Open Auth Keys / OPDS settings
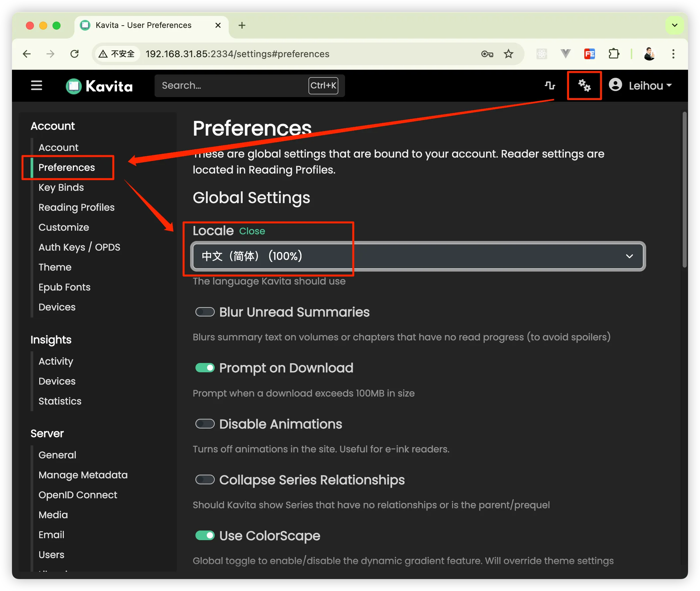 [x=79, y=247]
